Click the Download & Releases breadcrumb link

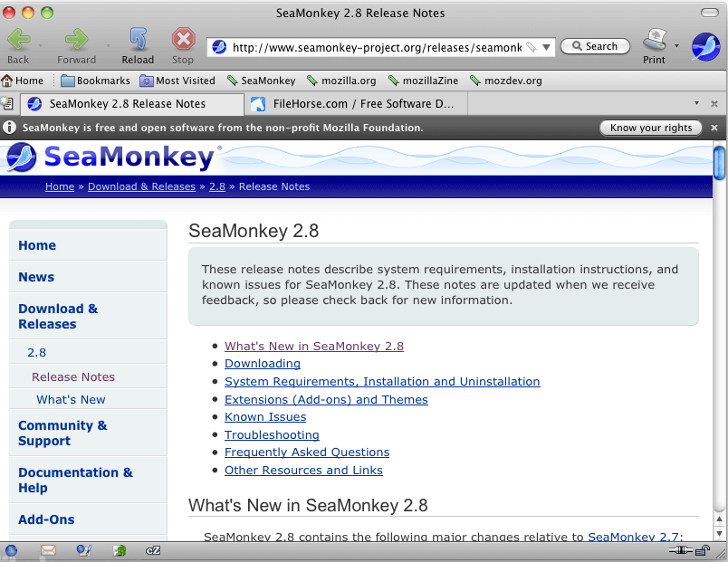coord(141,186)
